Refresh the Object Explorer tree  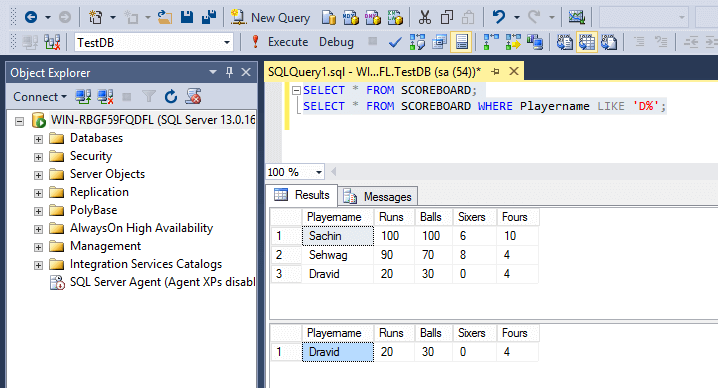pos(171,97)
